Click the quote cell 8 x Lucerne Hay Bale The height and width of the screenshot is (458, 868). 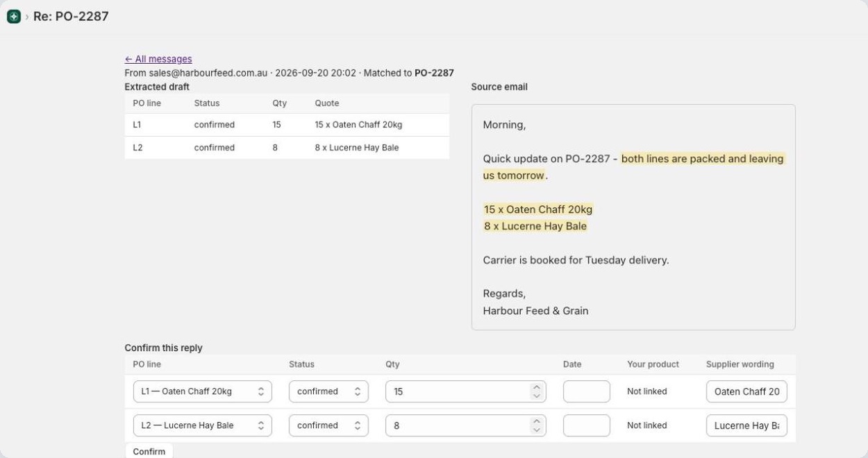tap(357, 148)
